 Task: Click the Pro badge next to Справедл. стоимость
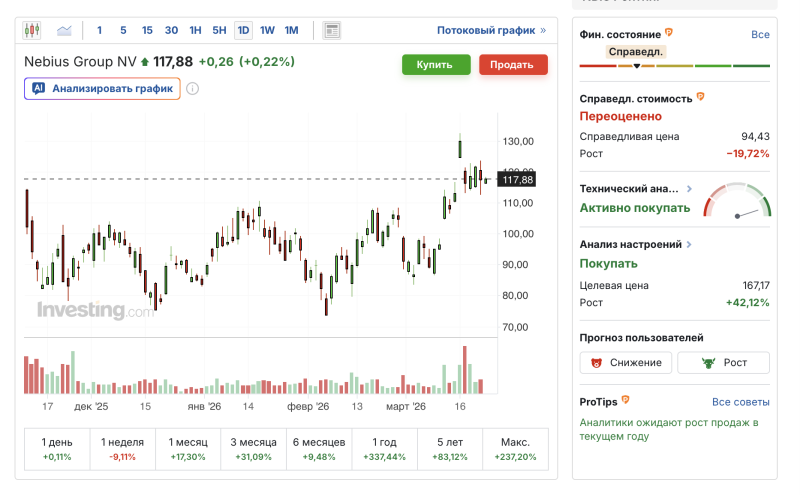(x=701, y=96)
